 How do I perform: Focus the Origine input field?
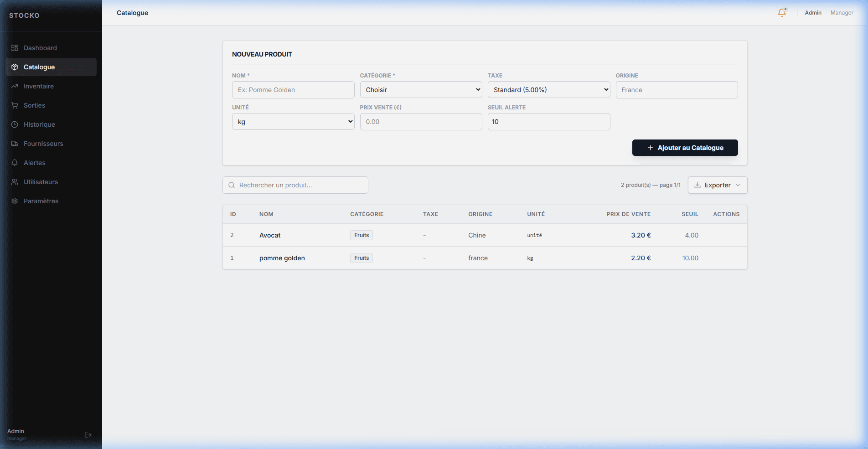tap(677, 90)
